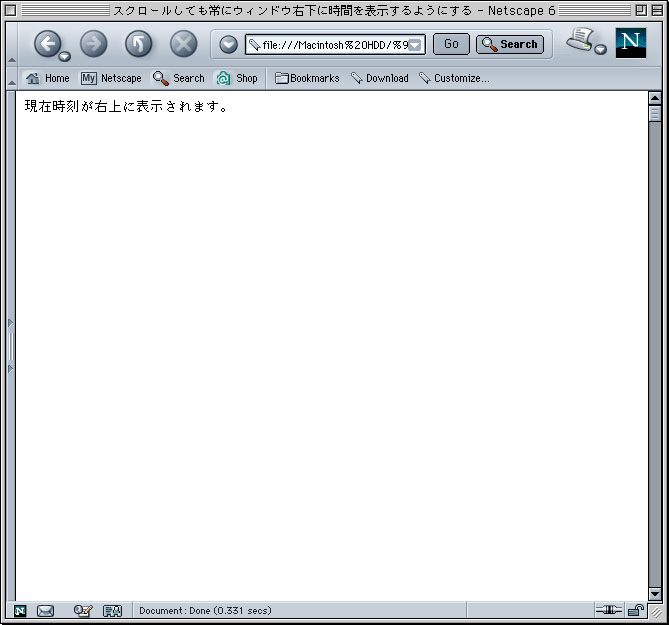Collapse the personal toolbar grippy

[x=12, y=78]
